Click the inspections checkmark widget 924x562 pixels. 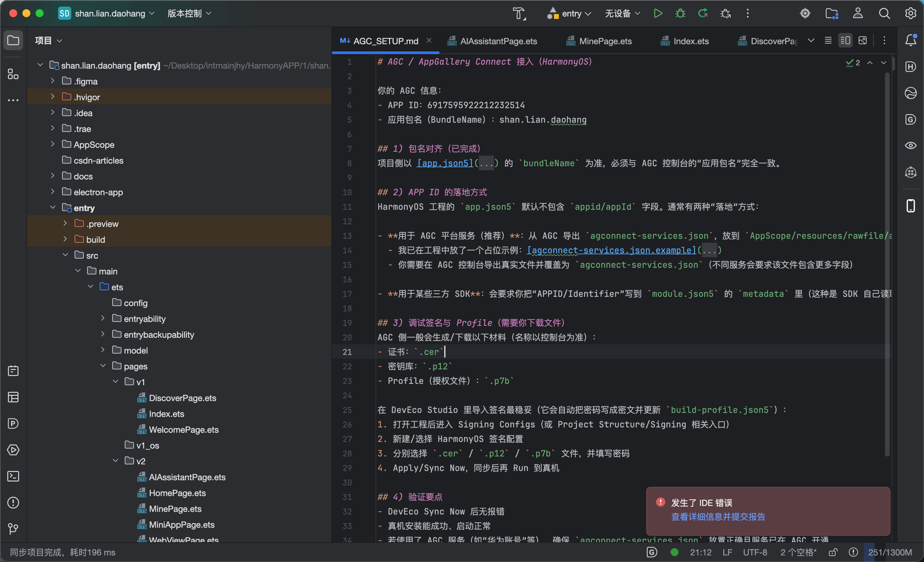[x=853, y=63]
